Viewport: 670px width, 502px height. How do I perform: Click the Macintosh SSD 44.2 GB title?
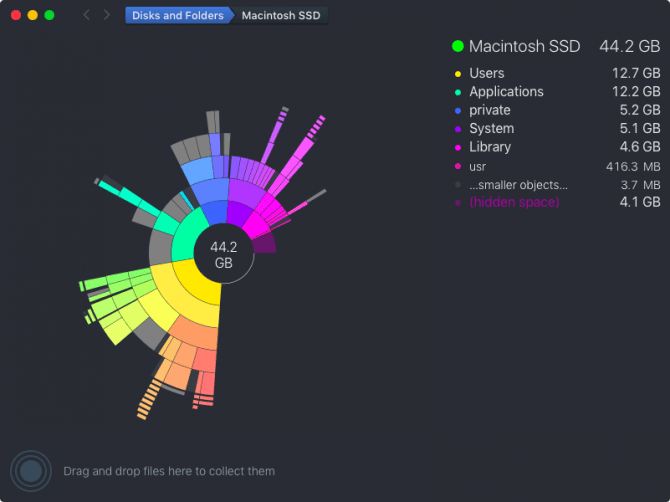pyautogui.click(x=556, y=46)
